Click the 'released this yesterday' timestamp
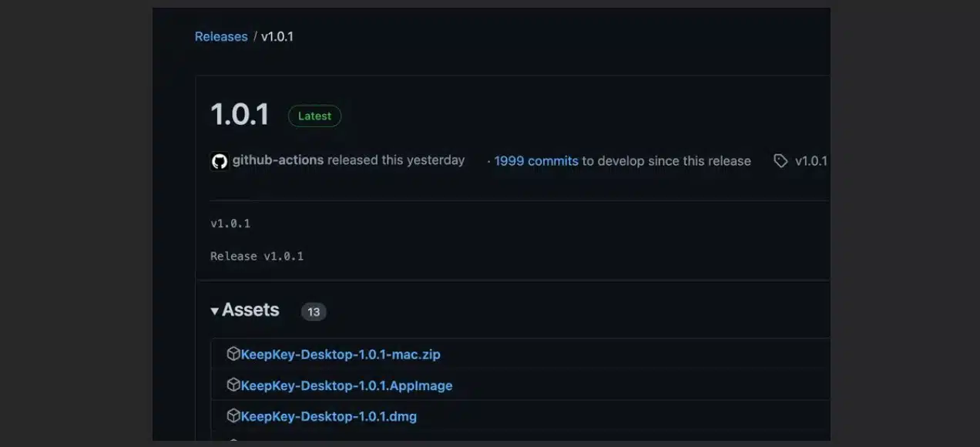The image size is (980, 447). [x=396, y=160]
